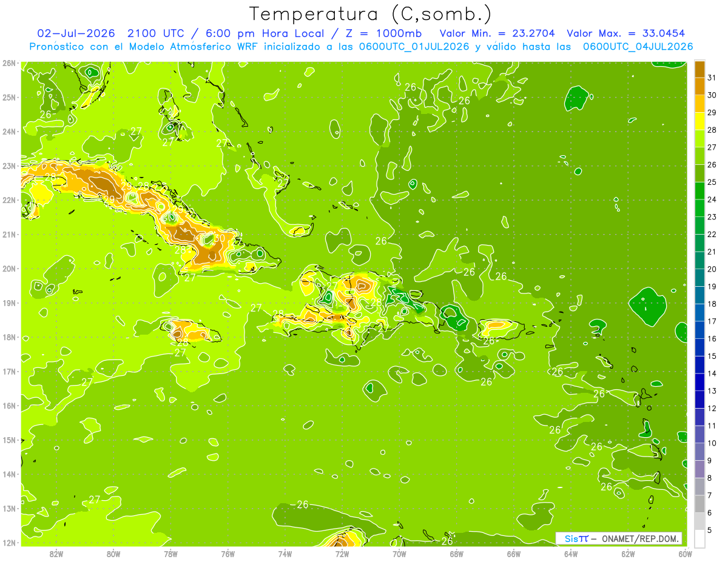Click the "26N" latitude axis label
This screenshot has width=728, height=562.
coord(8,63)
